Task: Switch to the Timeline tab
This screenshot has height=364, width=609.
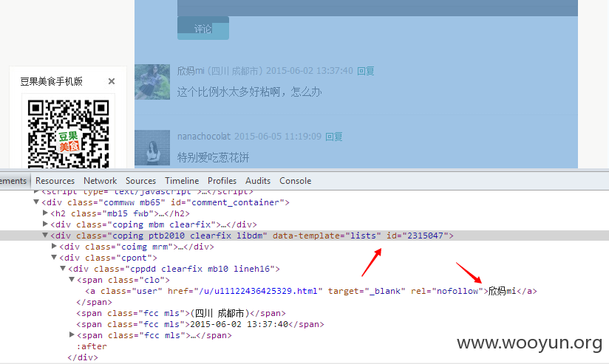Action: 182,181
